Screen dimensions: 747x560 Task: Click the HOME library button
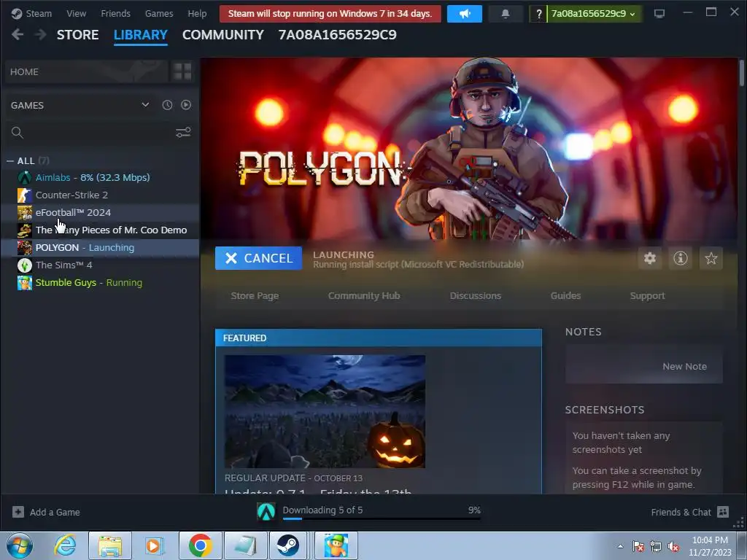click(x=87, y=72)
